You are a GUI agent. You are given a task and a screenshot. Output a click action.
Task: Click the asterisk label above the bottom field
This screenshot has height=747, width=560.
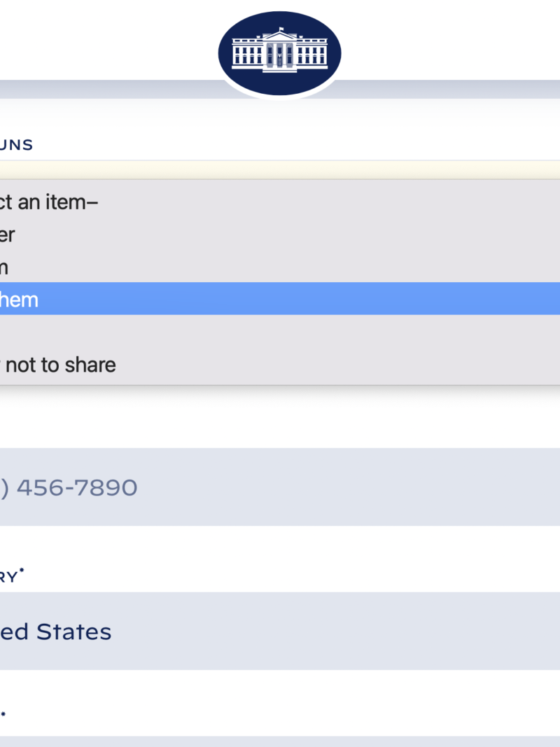click(3, 715)
